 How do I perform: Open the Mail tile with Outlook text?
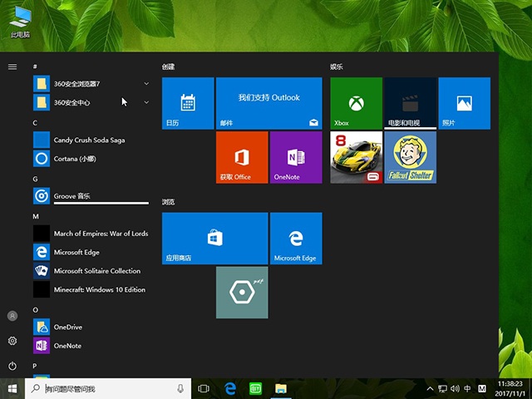[269, 103]
